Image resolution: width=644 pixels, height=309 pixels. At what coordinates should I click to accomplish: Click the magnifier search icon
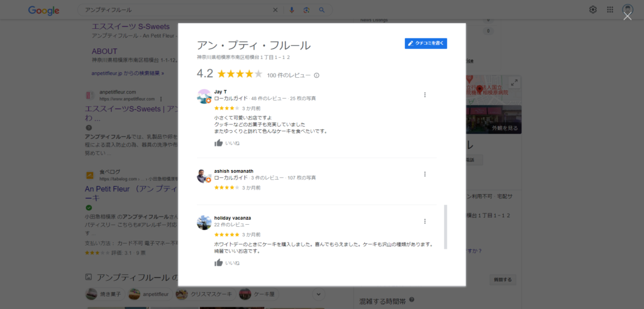(321, 10)
